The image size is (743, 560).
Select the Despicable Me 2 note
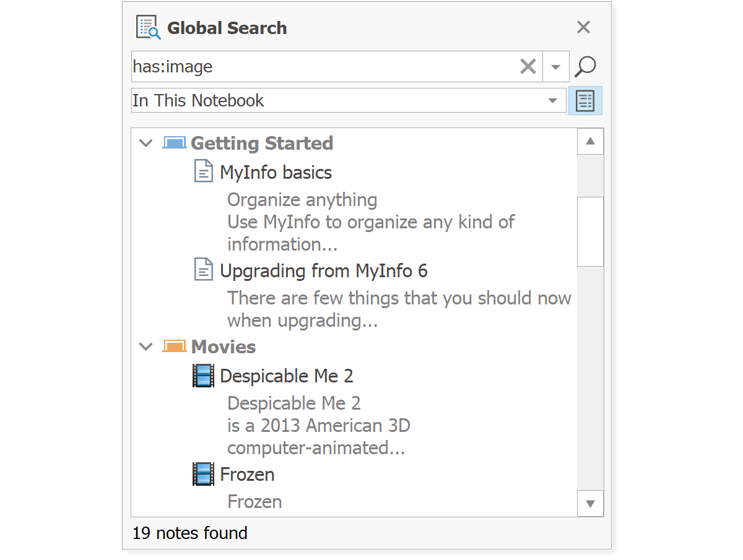[x=287, y=376]
